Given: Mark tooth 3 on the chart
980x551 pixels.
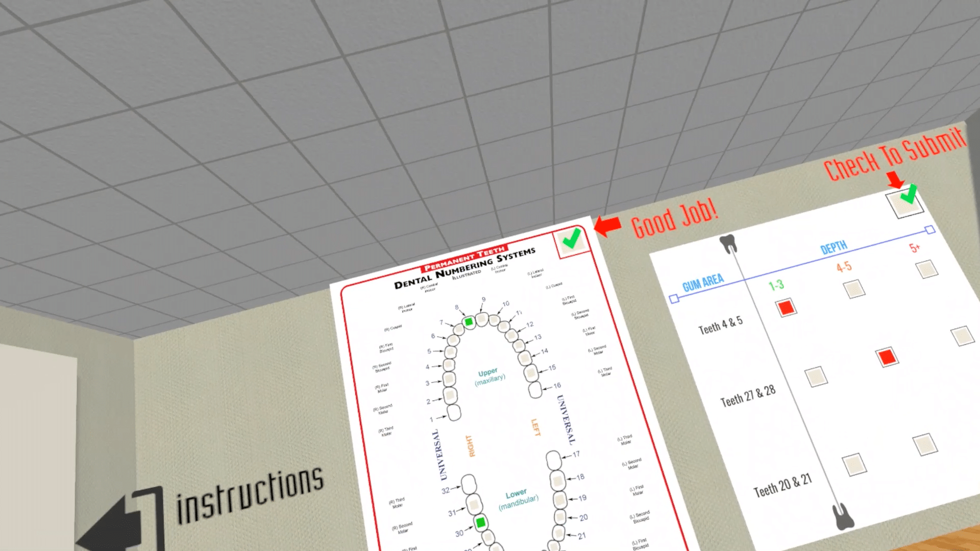Looking at the screenshot, I should [449, 379].
